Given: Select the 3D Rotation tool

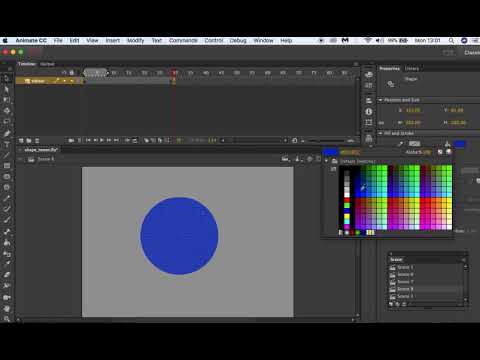Looking at the screenshot, I should pyautogui.click(x=6, y=111).
